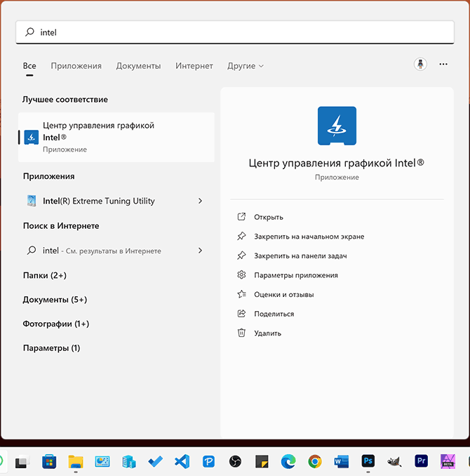This screenshot has height=476, width=470.
Task: Click pin icon beside 'Закрепить на панели задач'
Action: (241, 256)
